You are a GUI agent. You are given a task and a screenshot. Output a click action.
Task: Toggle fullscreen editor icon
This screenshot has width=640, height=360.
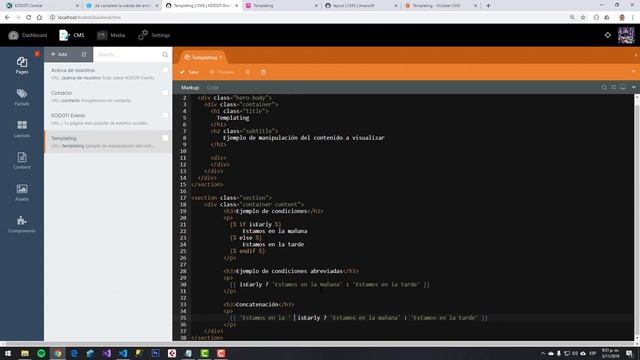(x=622, y=87)
